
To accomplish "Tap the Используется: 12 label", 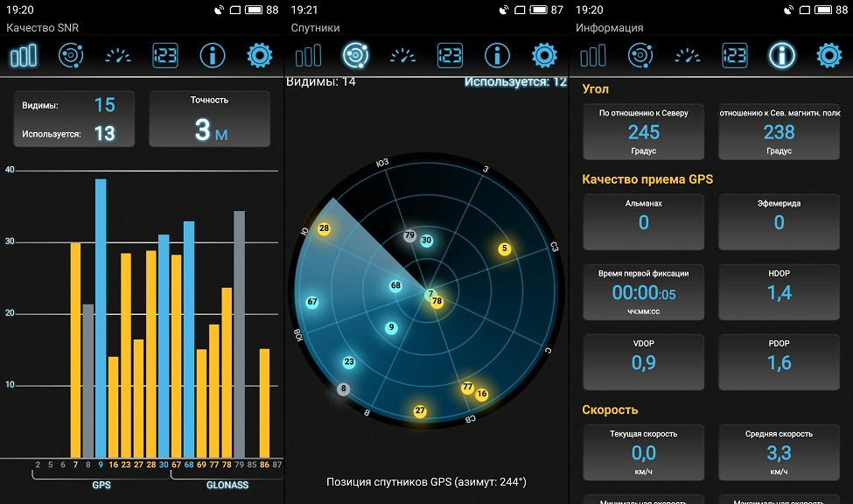I will [515, 82].
